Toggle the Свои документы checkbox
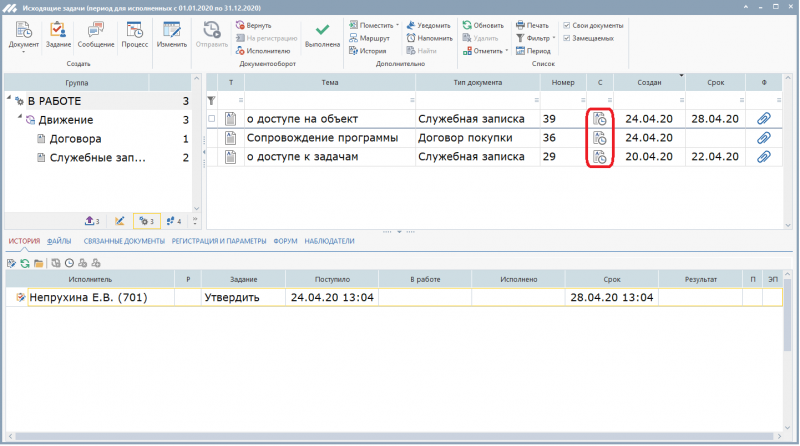Viewport: 800px width, 446px height. pos(568,25)
